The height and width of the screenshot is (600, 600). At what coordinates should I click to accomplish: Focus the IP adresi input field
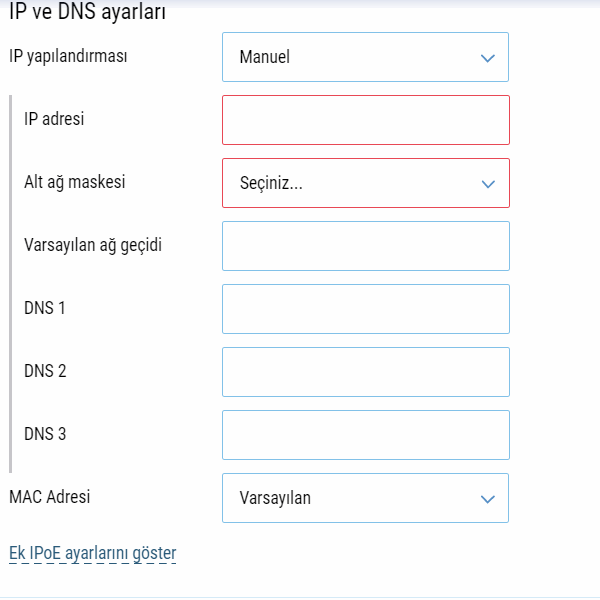365,120
